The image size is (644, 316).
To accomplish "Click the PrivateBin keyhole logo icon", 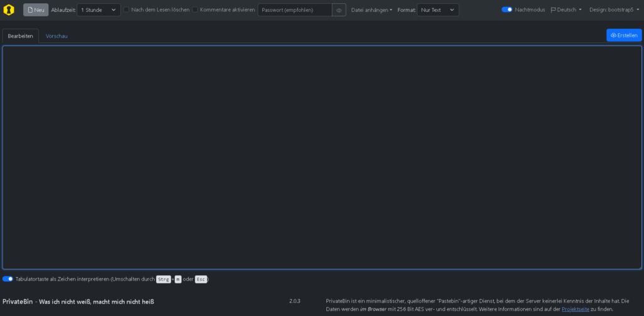I will pyautogui.click(x=9, y=10).
